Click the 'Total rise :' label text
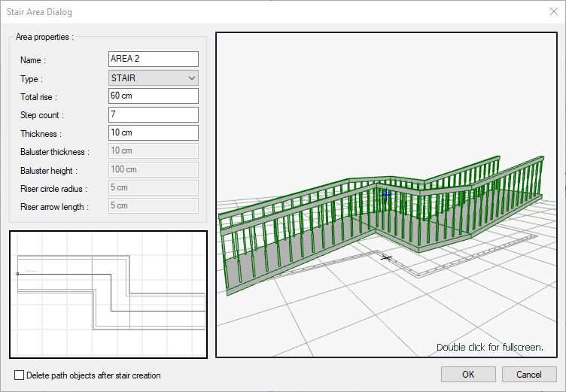Screen dimensions: 566x392 tap(38, 97)
